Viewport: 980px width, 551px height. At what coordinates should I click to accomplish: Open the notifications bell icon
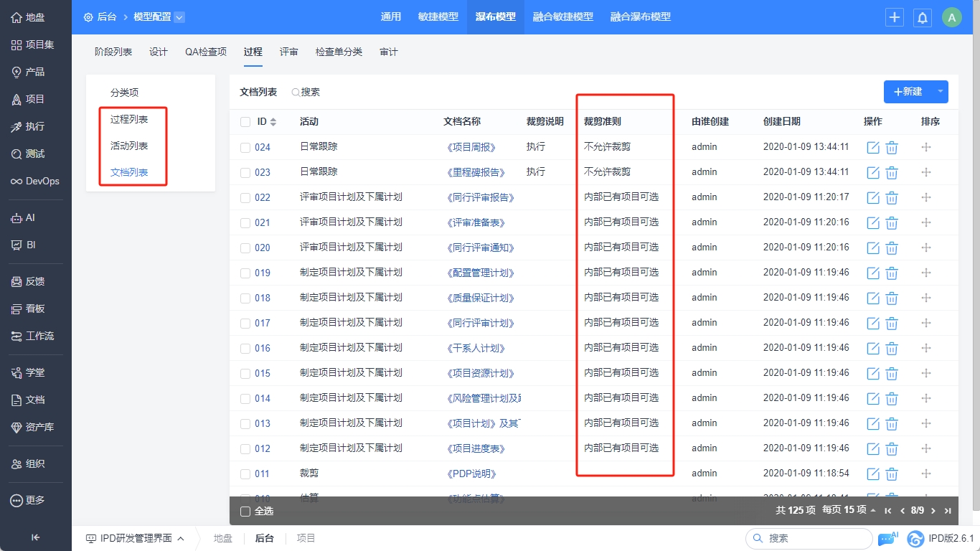(922, 18)
